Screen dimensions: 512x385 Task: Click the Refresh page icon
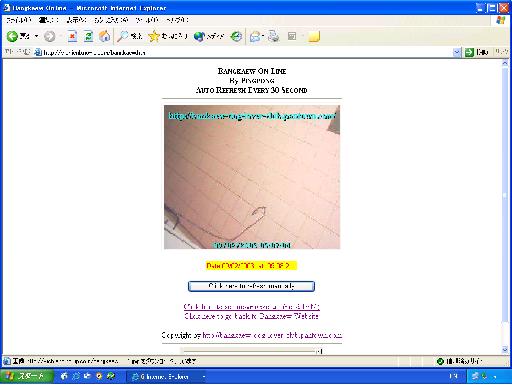click(x=88, y=36)
